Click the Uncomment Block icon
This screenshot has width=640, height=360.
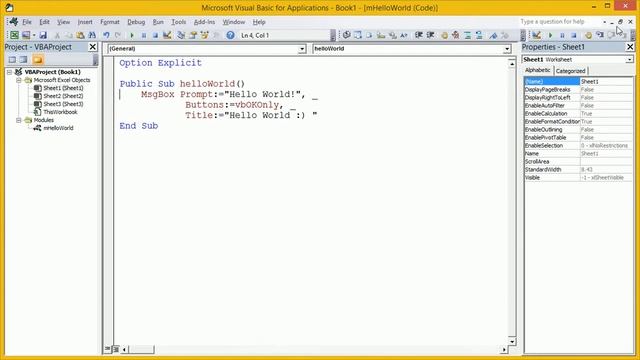tap(479, 35)
